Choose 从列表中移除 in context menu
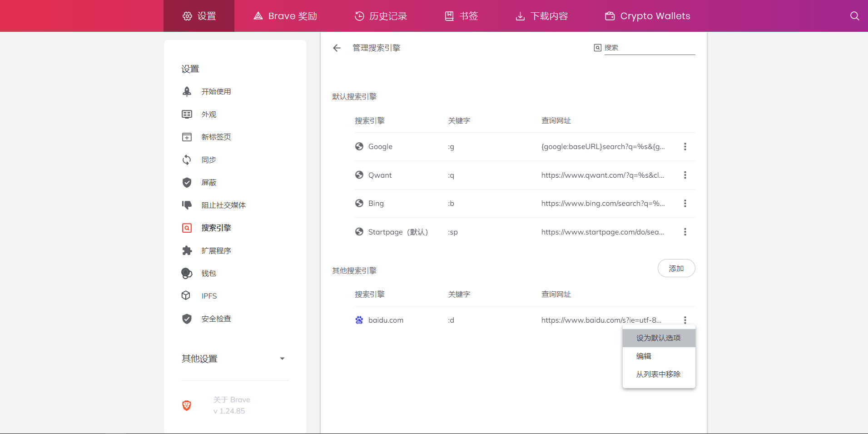 click(659, 374)
